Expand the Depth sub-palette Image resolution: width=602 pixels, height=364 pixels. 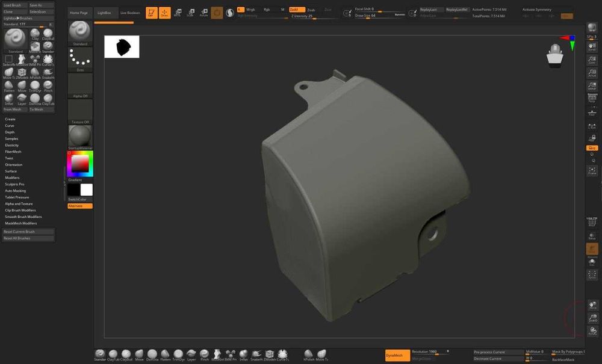10,132
